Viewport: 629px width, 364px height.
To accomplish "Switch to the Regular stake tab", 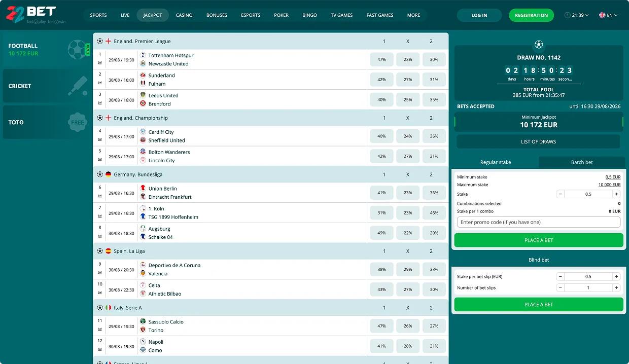I will pos(496,162).
